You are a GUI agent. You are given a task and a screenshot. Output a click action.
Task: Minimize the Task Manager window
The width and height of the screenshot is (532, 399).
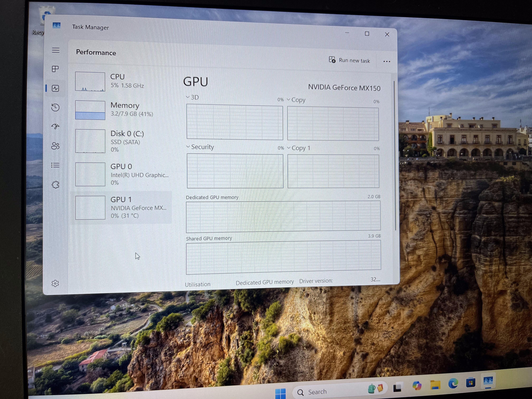pos(347,33)
